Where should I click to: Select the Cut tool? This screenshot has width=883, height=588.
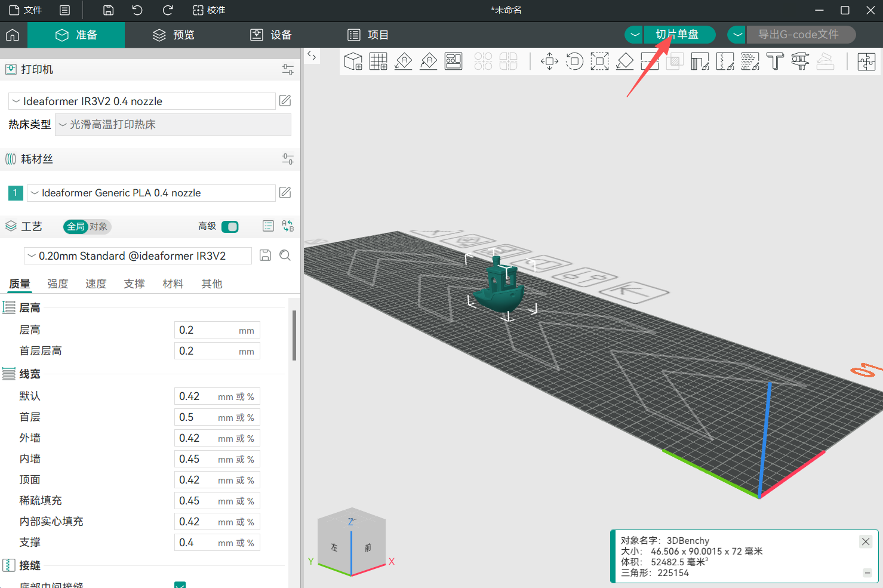(x=650, y=61)
